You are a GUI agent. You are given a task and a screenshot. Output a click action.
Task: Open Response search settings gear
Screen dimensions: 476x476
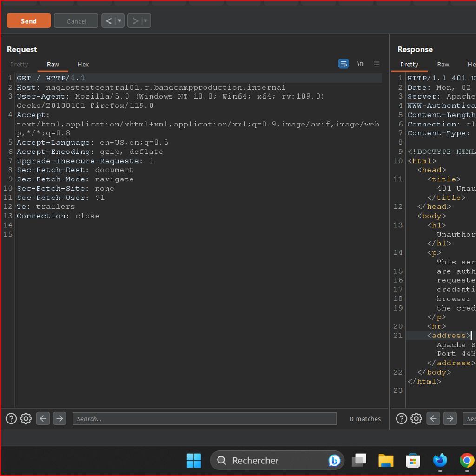coord(416,418)
